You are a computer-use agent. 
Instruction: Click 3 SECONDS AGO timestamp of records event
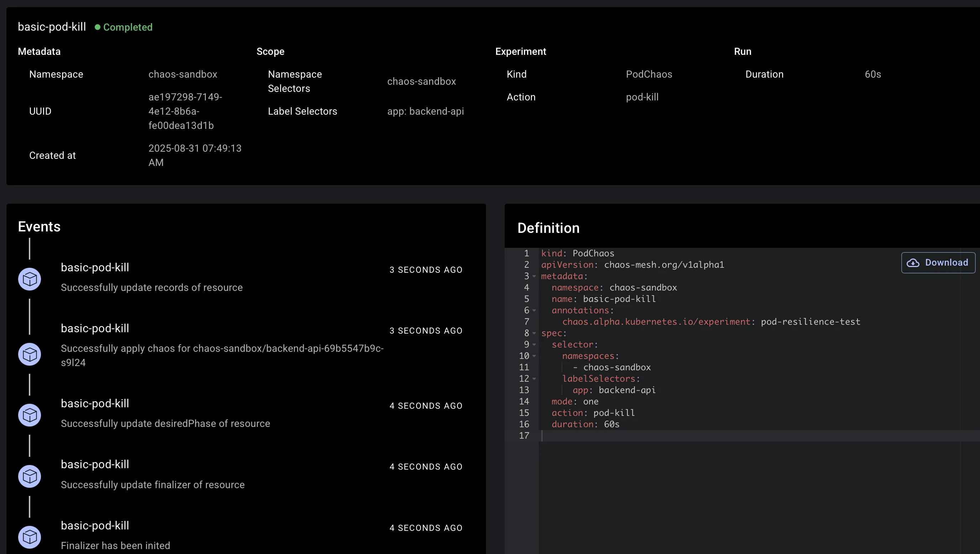point(426,270)
